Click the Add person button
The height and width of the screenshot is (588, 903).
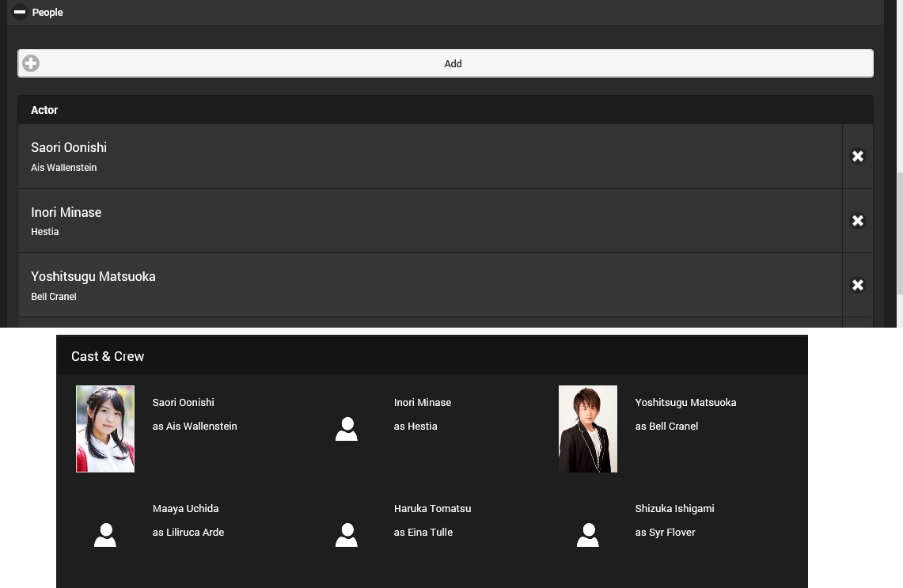[x=445, y=63]
